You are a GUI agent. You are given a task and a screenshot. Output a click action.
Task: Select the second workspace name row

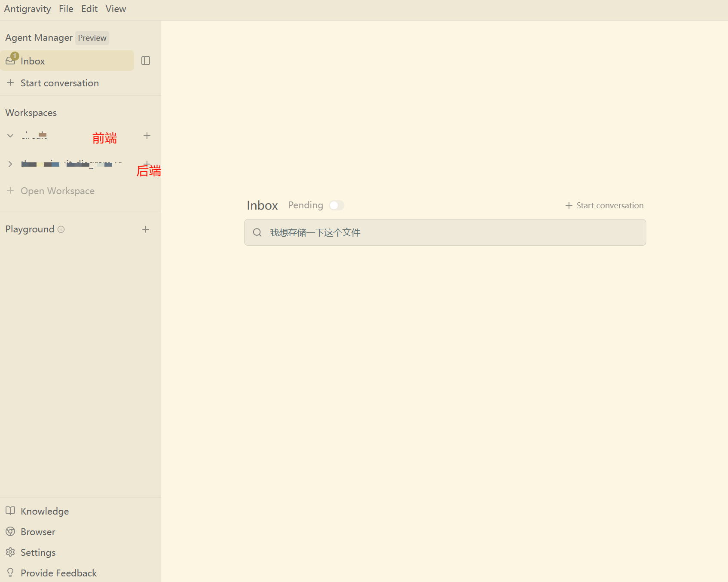(71, 164)
